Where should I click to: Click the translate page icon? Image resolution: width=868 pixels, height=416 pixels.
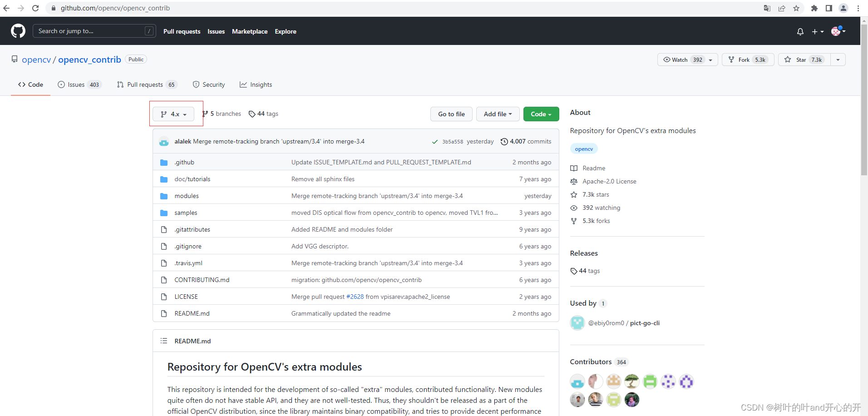(767, 8)
